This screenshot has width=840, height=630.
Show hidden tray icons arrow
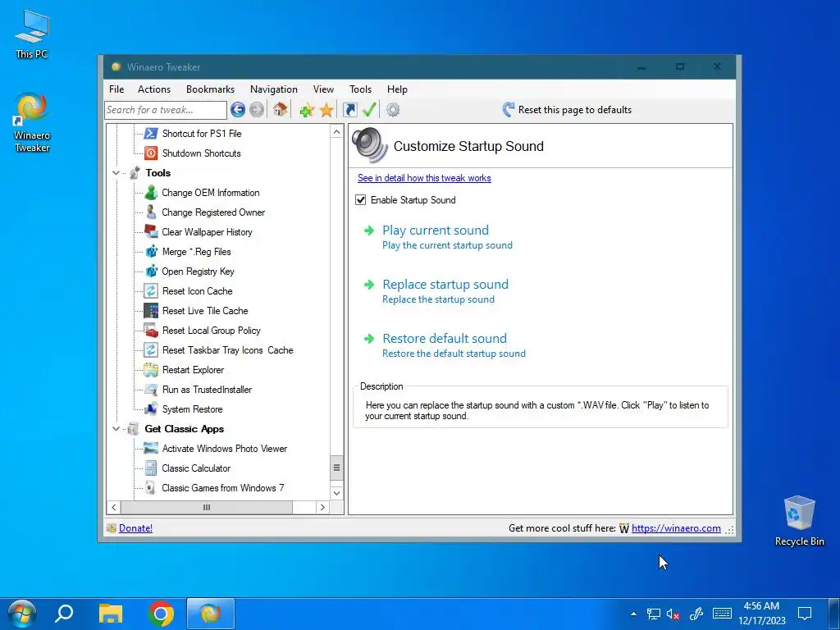(634, 614)
